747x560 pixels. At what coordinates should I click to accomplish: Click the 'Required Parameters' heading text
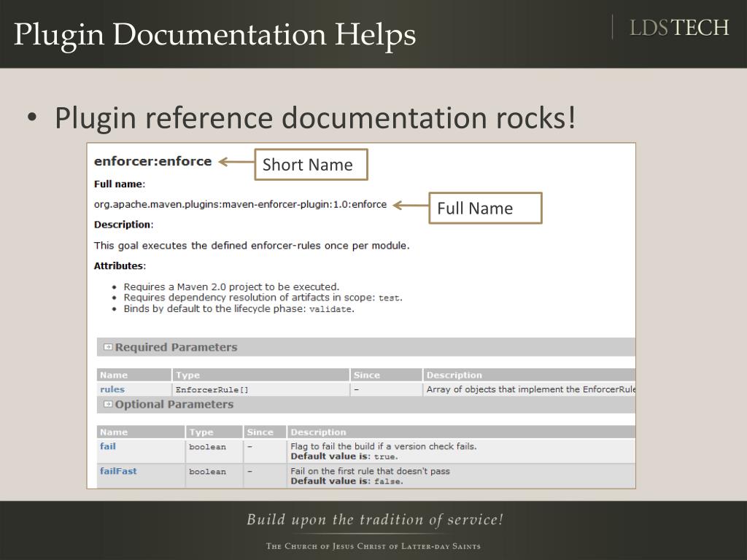click(177, 347)
